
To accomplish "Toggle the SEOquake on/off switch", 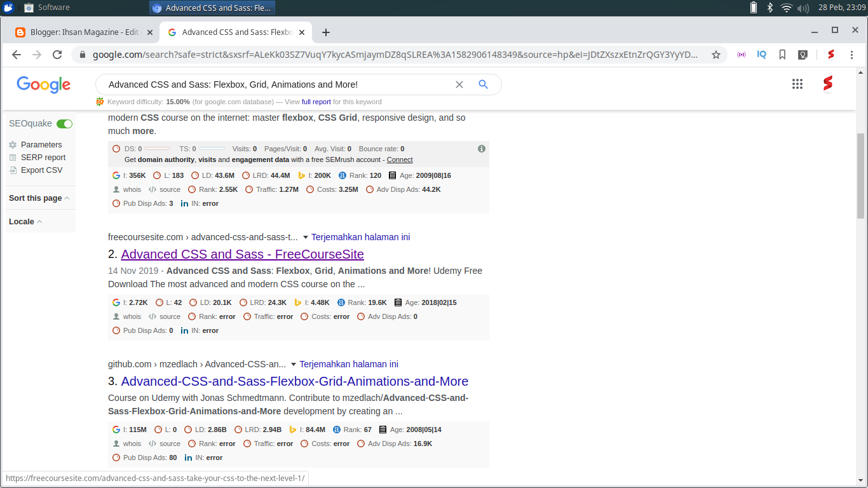I will 64,124.
